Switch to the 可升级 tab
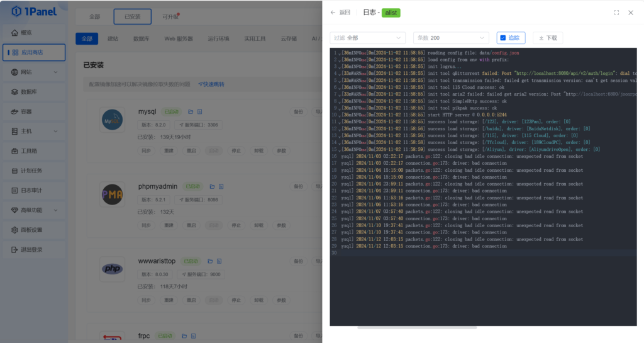 coord(170,17)
